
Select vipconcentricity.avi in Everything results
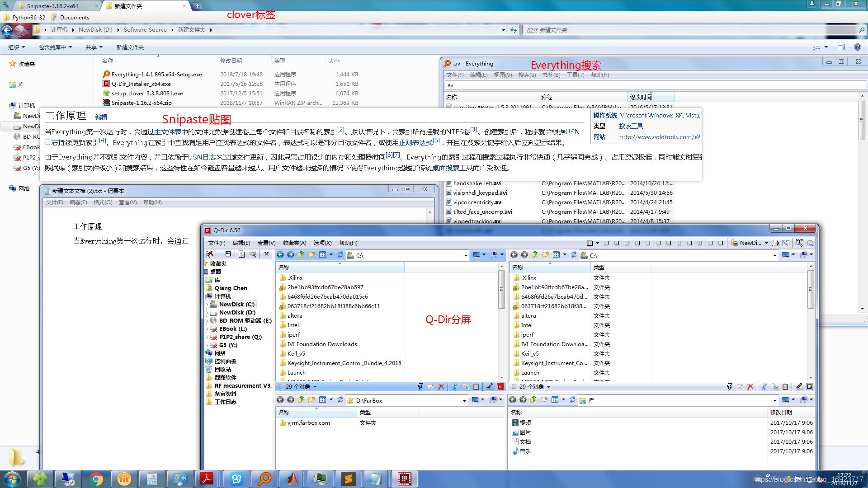tap(478, 202)
